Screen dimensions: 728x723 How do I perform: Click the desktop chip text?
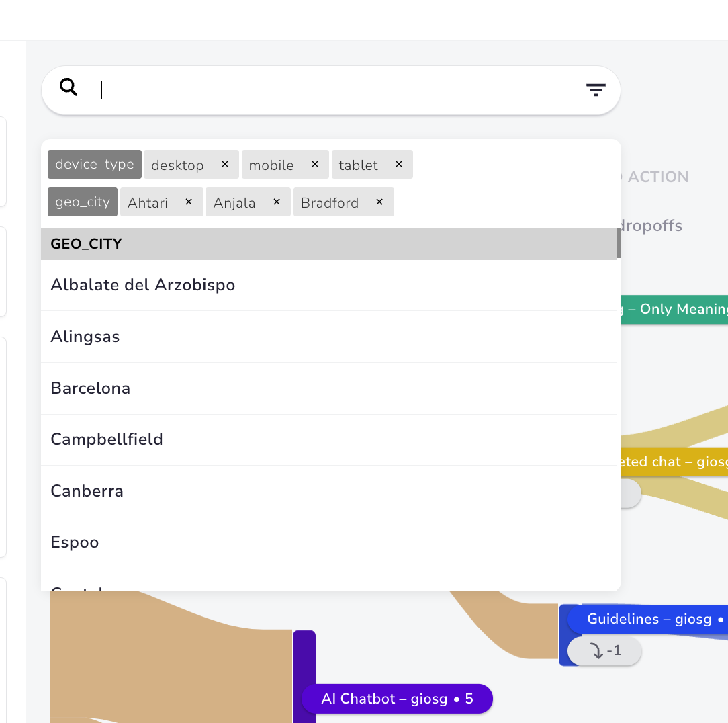coord(177,165)
